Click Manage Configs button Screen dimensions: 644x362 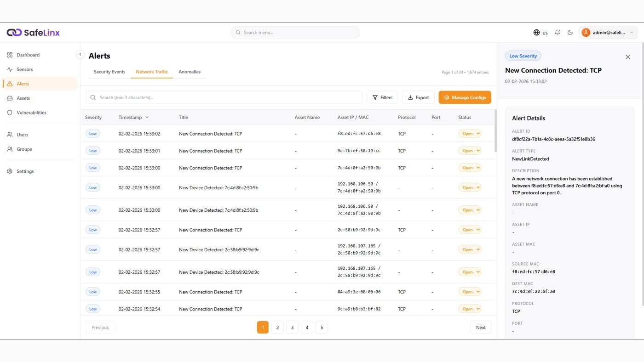click(x=465, y=97)
